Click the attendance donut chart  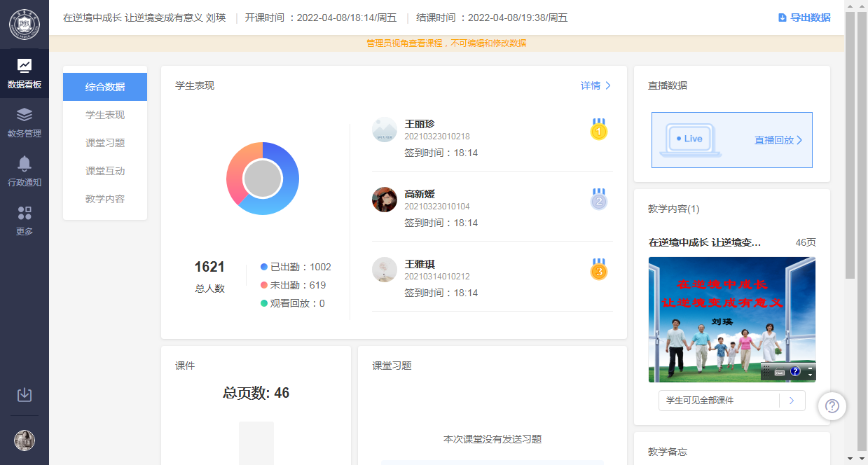click(263, 179)
